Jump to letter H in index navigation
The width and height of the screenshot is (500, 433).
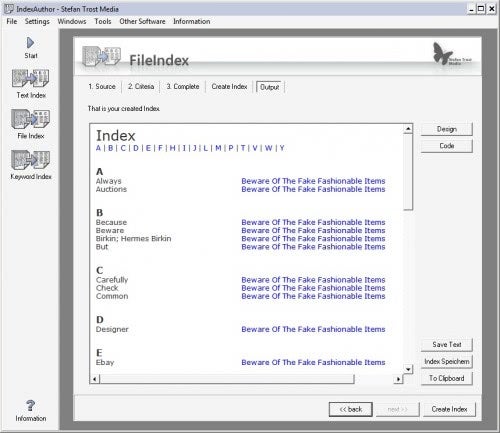(172, 148)
